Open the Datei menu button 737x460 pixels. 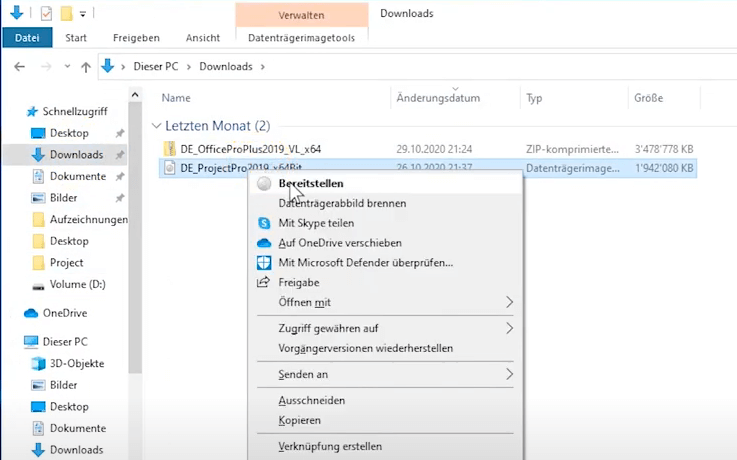pos(27,38)
